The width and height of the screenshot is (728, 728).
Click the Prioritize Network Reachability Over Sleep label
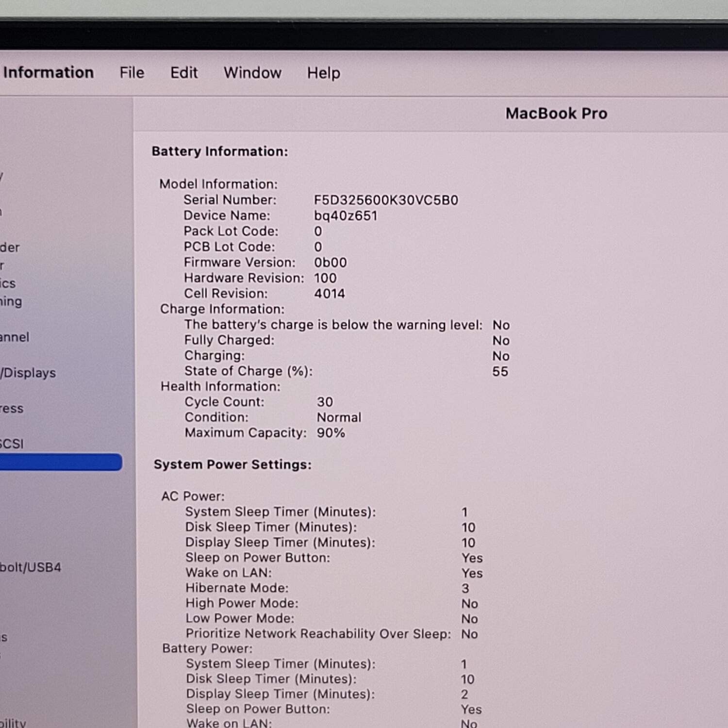(318, 634)
